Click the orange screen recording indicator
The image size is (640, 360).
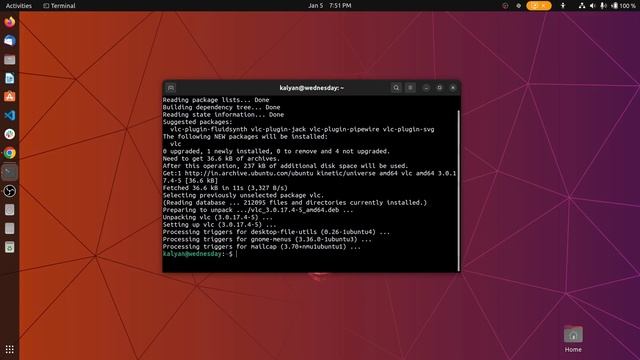539,6
